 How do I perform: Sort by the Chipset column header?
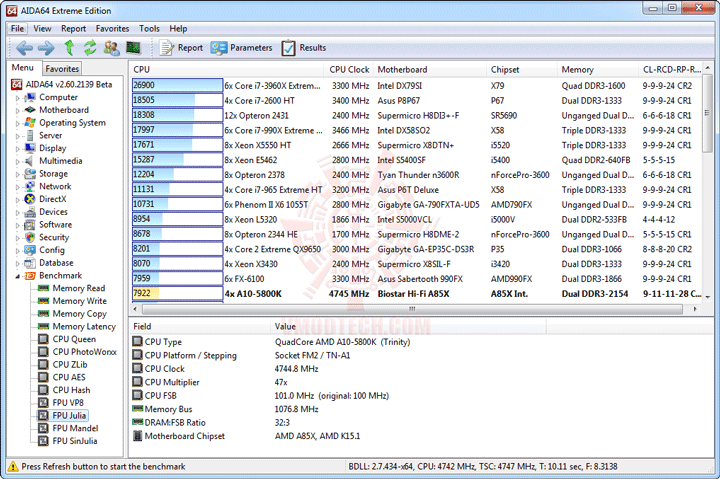522,69
